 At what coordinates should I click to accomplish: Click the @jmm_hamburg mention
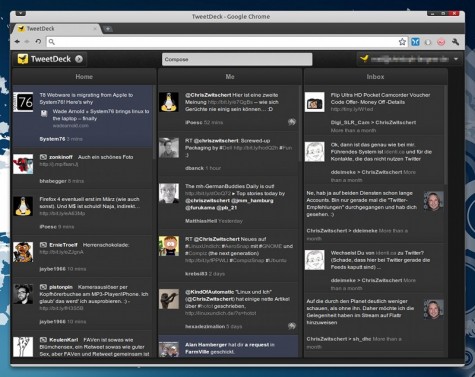click(251, 201)
